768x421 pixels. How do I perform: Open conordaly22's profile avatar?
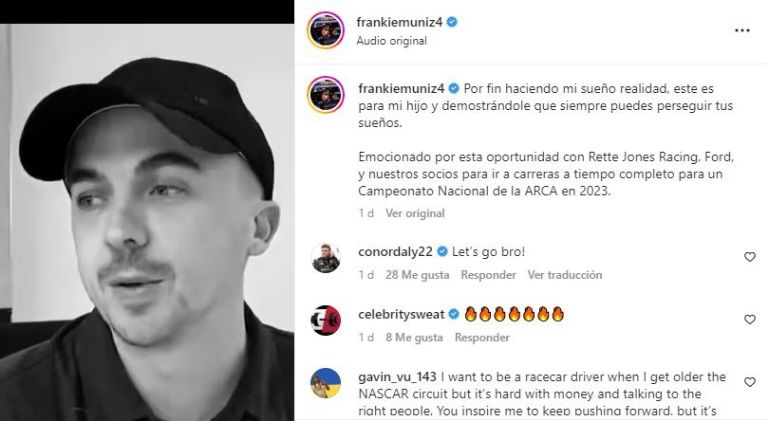coord(326,257)
